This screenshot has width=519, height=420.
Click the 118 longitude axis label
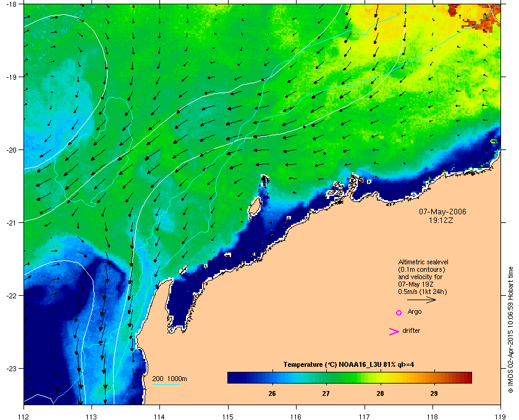[x=432, y=417]
